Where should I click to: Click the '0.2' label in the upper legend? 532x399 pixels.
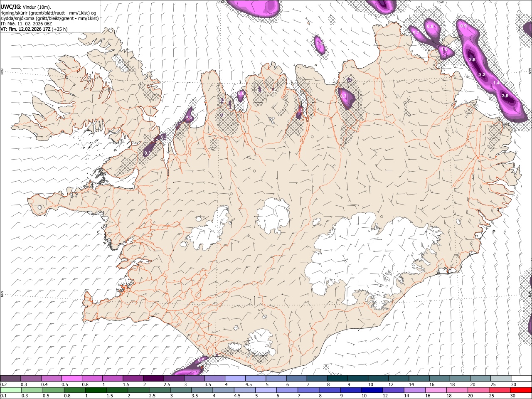(3, 384)
